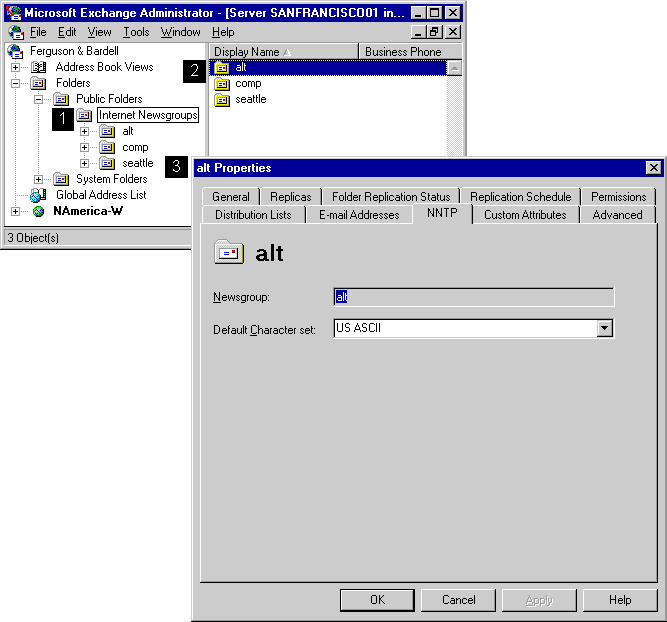Expand the NAmerica-W site node
The height and width of the screenshot is (622, 667).
pyautogui.click(x=15, y=211)
